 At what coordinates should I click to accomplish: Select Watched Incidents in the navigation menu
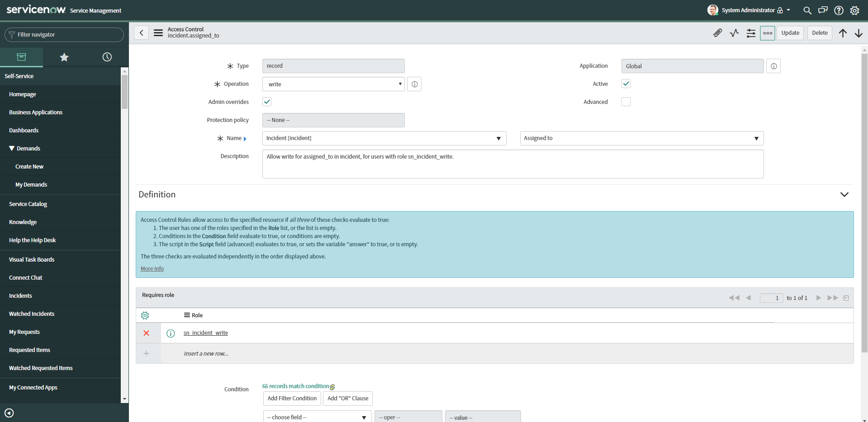[x=32, y=314]
